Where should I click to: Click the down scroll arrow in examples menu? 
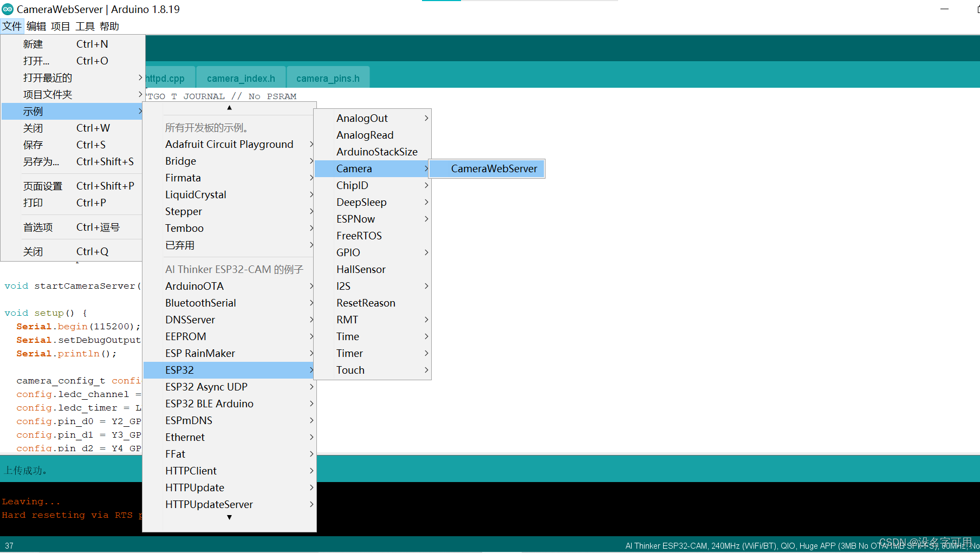click(230, 517)
